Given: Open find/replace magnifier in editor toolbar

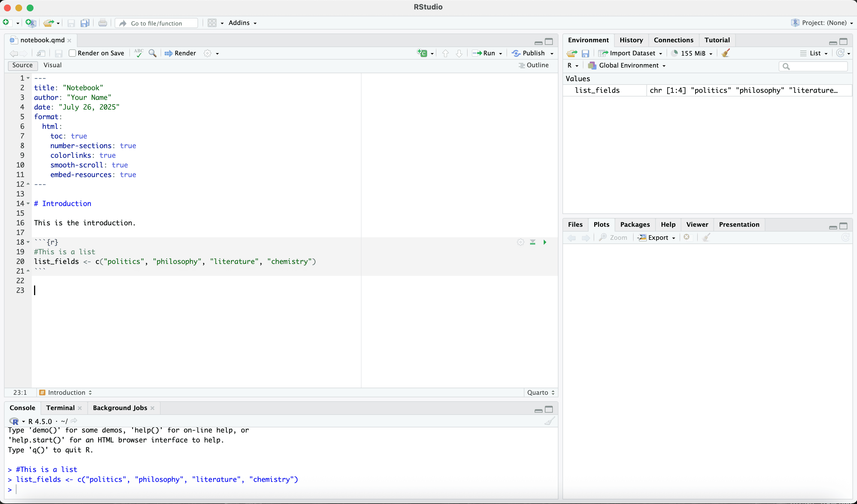Looking at the screenshot, I should (153, 53).
